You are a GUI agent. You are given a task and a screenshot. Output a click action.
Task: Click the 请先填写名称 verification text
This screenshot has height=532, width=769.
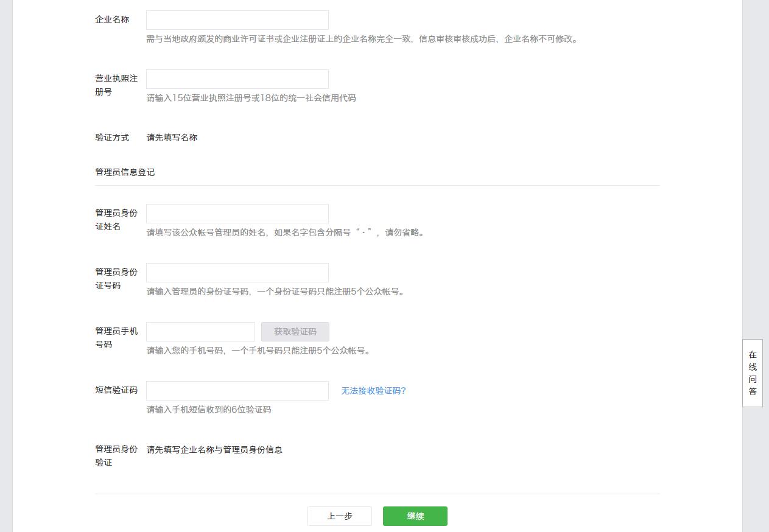(x=172, y=138)
